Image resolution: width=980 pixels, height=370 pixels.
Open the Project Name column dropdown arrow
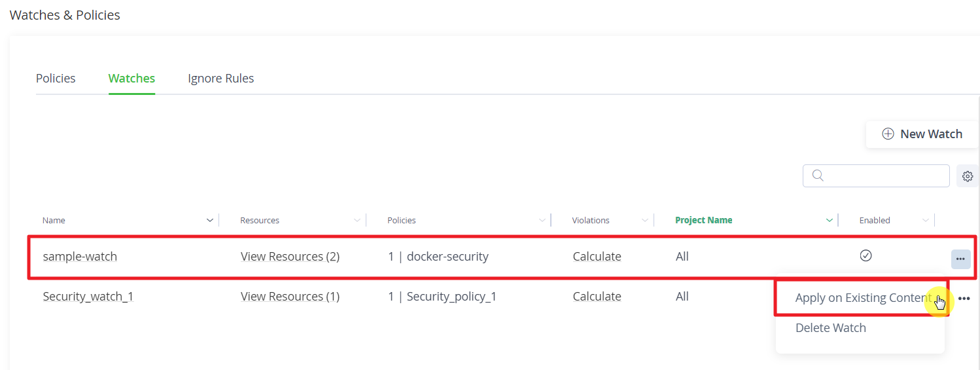pyautogui.click(x=830, y=220)
